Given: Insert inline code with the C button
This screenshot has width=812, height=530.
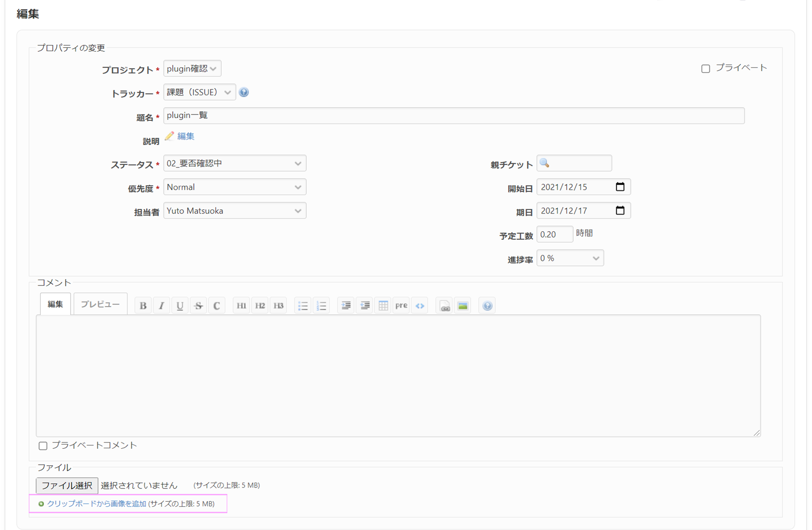Looking at the screenshot, I should [x=217, y=306].
